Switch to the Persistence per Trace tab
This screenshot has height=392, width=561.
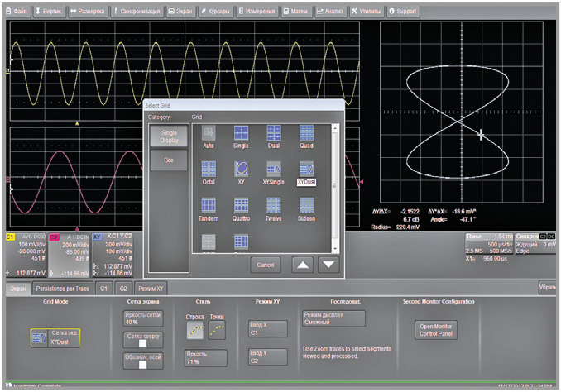(61, 289)
